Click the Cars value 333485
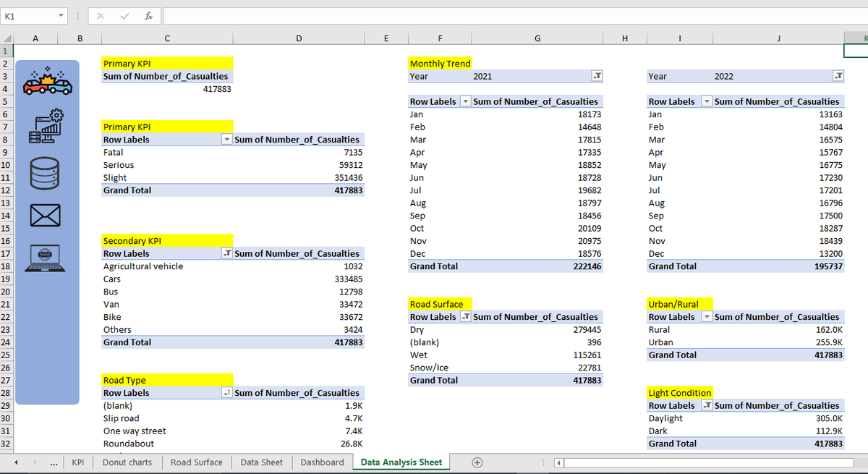 point(348,279)
